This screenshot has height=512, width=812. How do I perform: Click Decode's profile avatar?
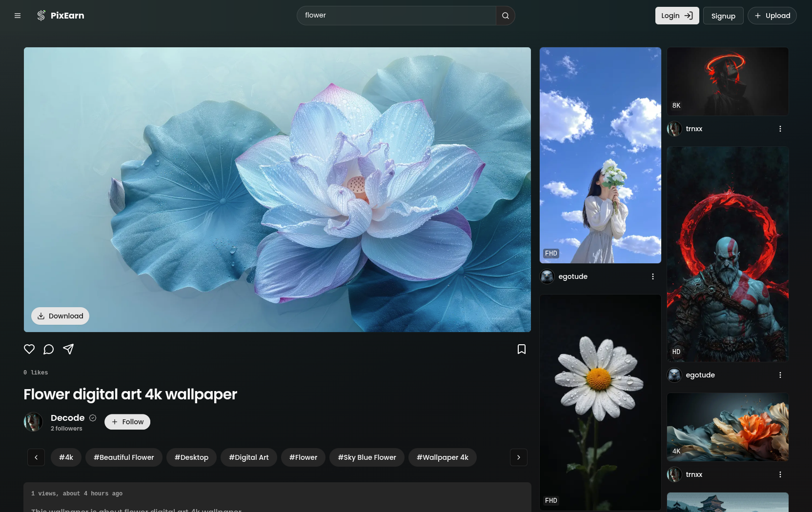point(33,422)
